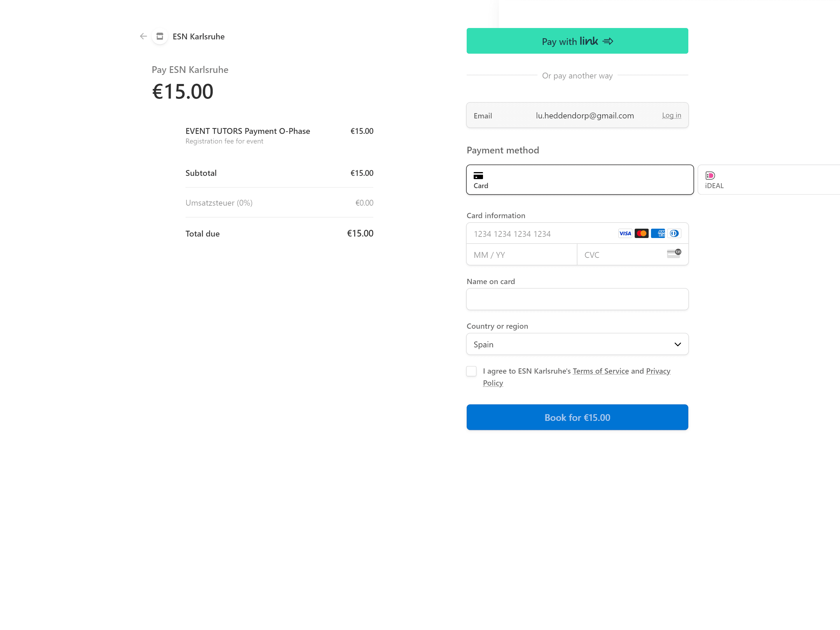Click the back arrow icon
The image size is (840, 630).
(x=143, y=36)
